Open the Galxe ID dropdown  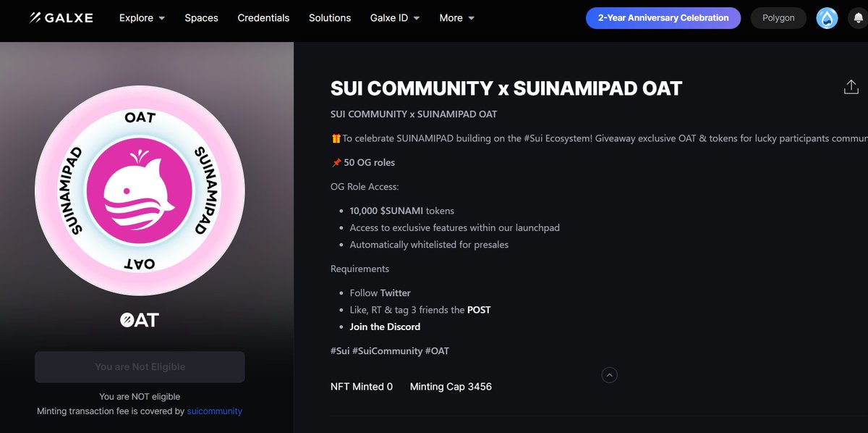[394, 18]
